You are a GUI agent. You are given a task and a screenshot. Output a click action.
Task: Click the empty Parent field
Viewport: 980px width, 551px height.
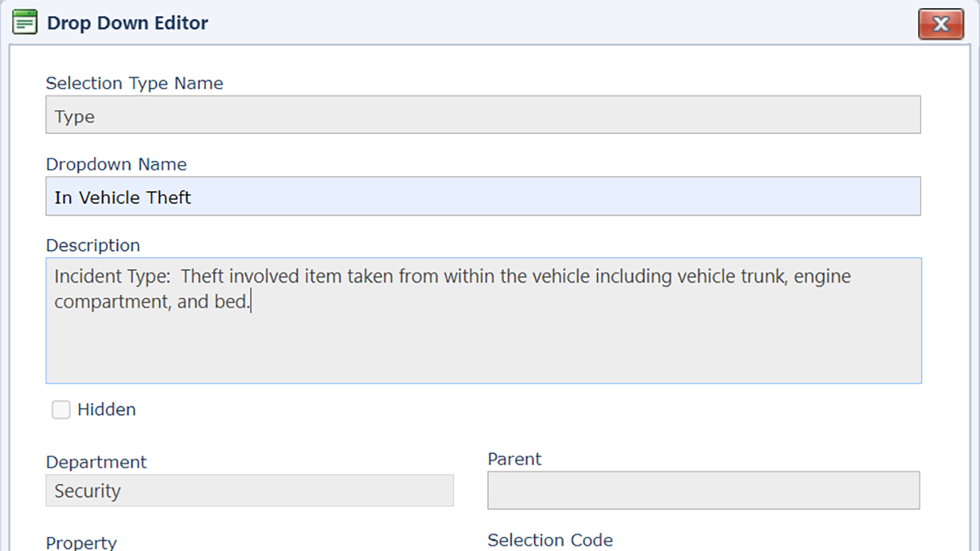coord(703,491)
